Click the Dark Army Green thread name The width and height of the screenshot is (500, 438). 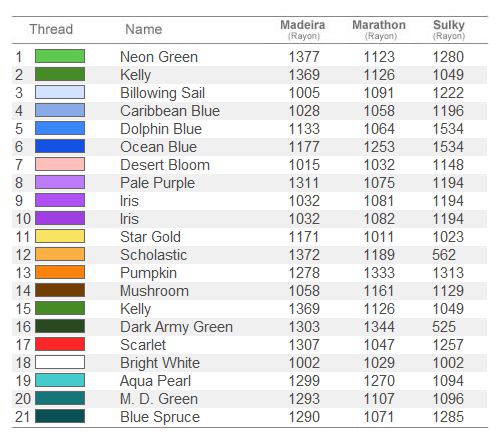pos(176,327)
